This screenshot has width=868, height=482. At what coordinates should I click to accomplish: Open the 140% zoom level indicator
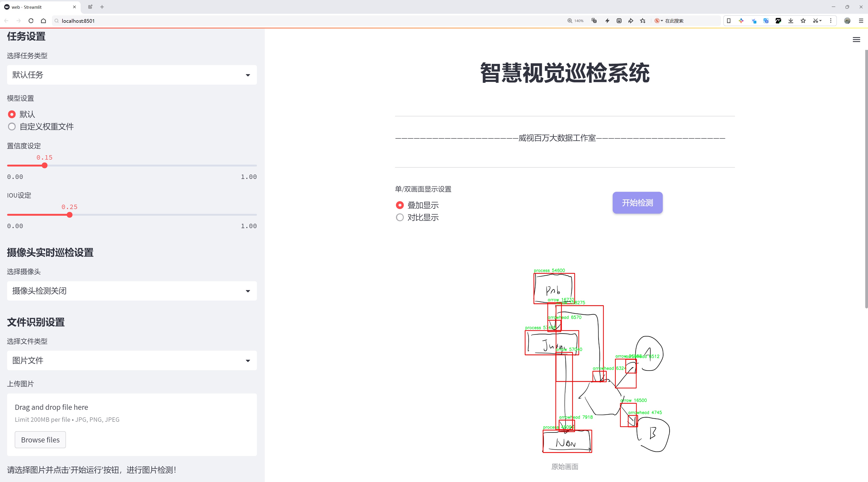click(x=575, y=20)
